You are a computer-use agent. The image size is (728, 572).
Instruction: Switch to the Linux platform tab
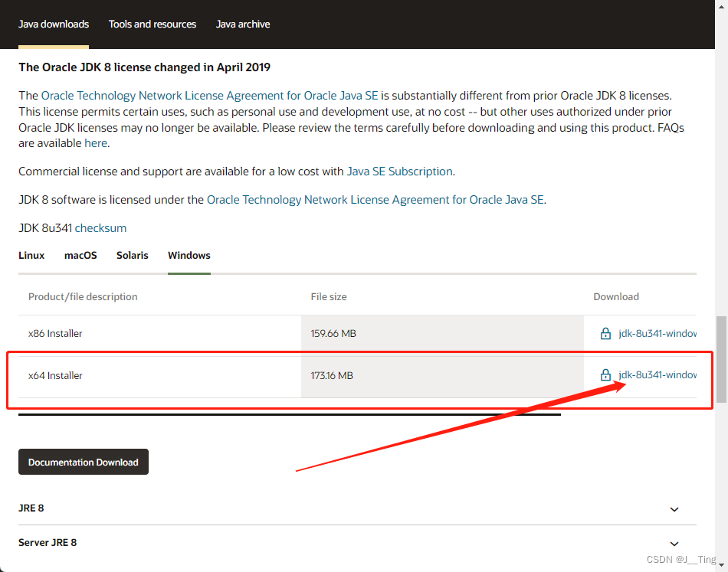click(x=31, y=255)
